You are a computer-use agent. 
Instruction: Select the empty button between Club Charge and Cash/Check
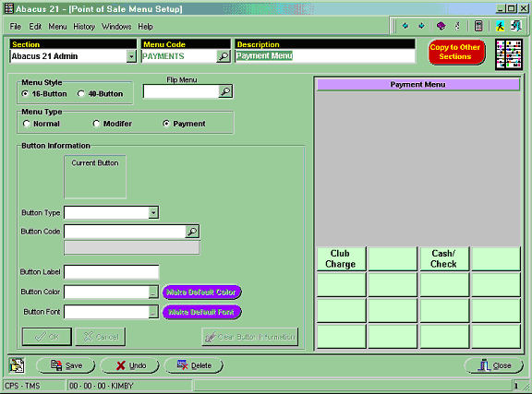tap(393, 258)
